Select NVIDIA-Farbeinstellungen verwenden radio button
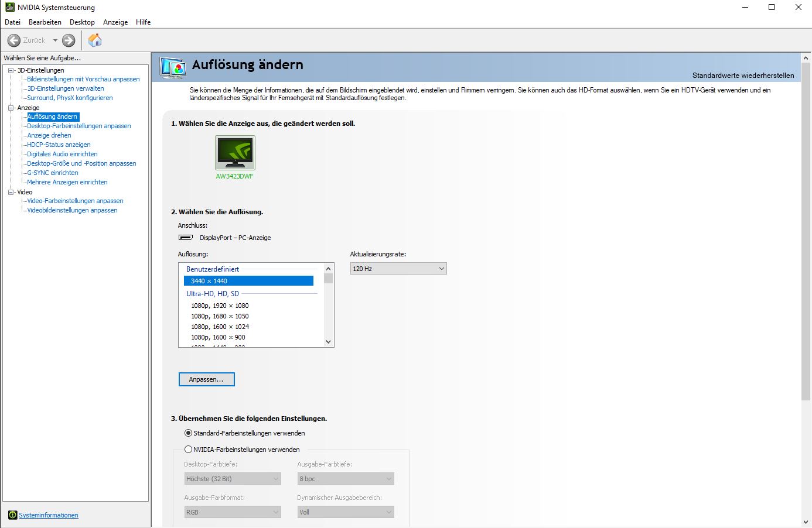Viewport: 812px width, 528px height. click(x=188, y=450)
